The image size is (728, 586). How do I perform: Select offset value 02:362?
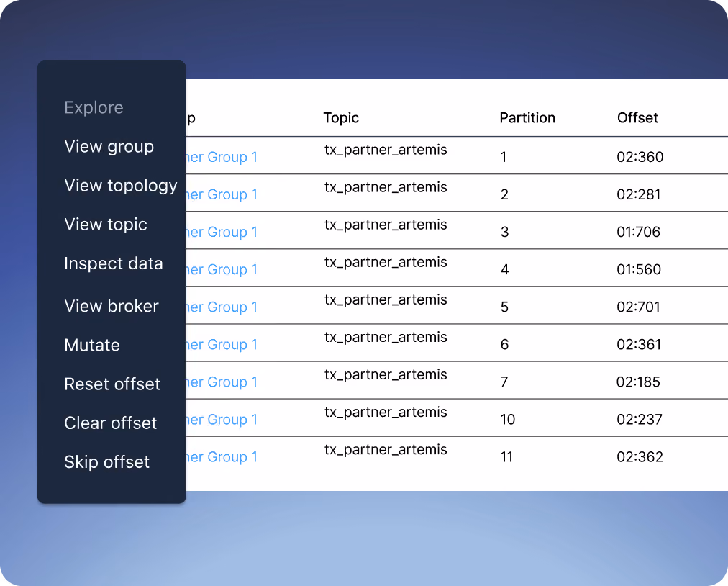click(x=640, y=457)
